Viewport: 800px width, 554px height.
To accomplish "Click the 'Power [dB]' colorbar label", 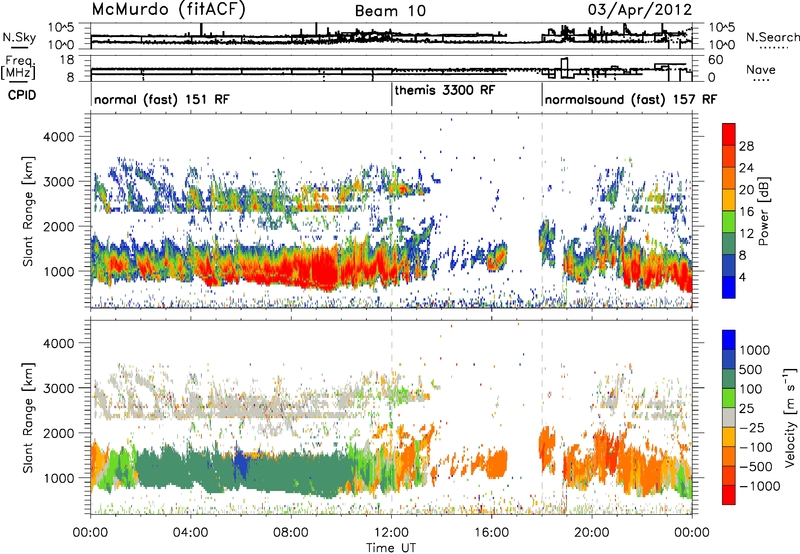I will tap(764, 211).
